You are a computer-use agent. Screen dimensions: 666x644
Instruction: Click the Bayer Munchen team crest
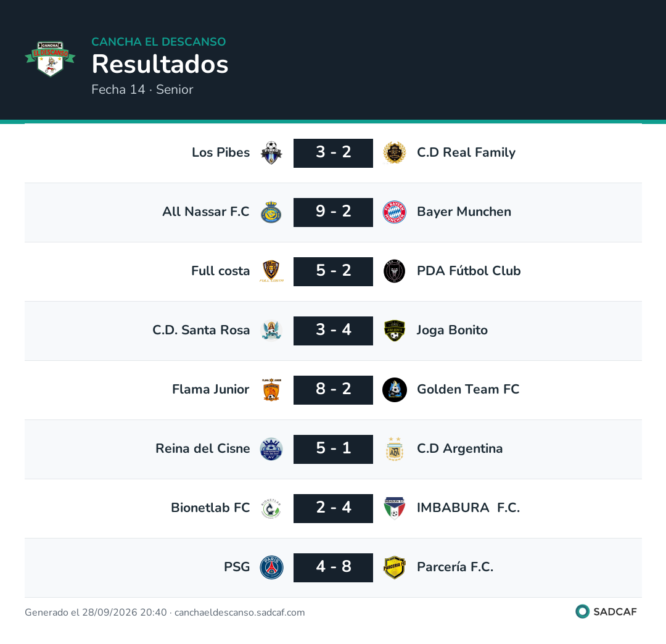[x=395, y=212]
